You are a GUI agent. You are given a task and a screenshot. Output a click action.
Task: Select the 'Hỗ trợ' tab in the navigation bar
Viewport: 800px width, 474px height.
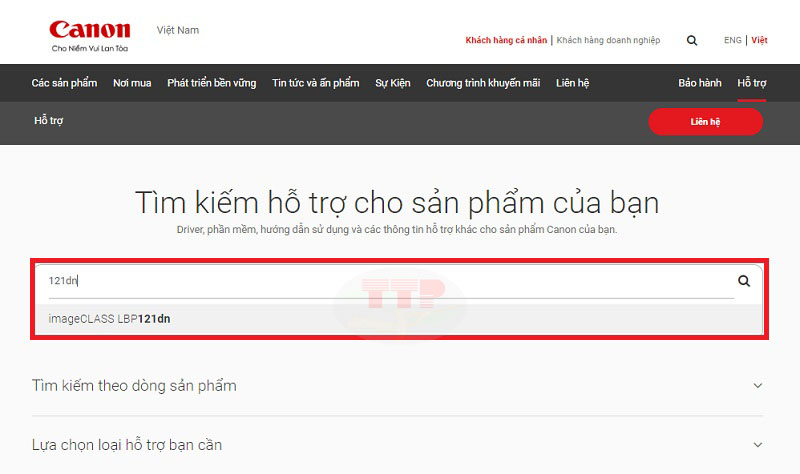pos(752,83)
